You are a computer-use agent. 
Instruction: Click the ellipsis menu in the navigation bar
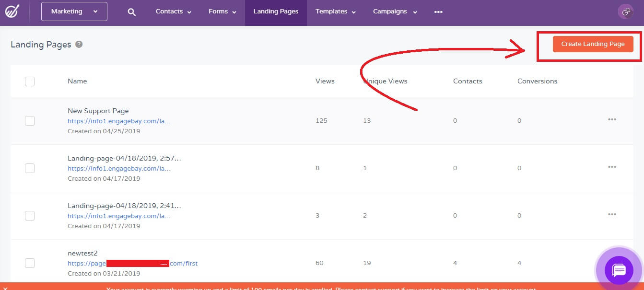click(438, 12)
